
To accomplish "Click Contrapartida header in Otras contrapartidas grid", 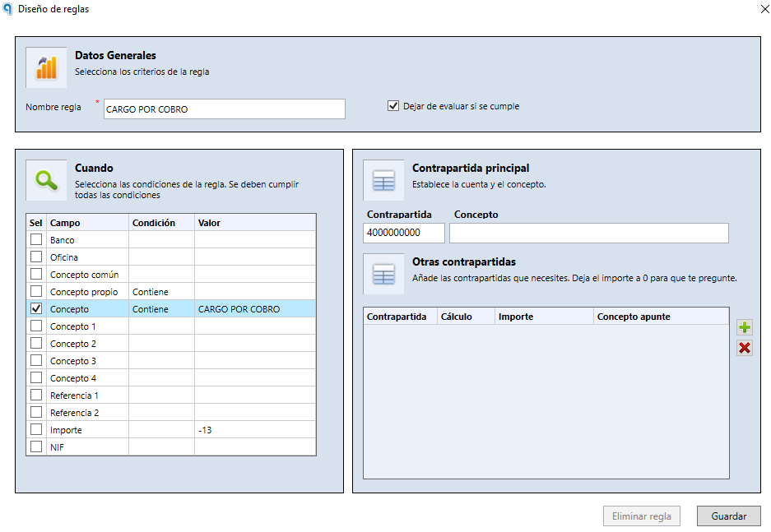I will pyautogui.click(x=400, y=317).
